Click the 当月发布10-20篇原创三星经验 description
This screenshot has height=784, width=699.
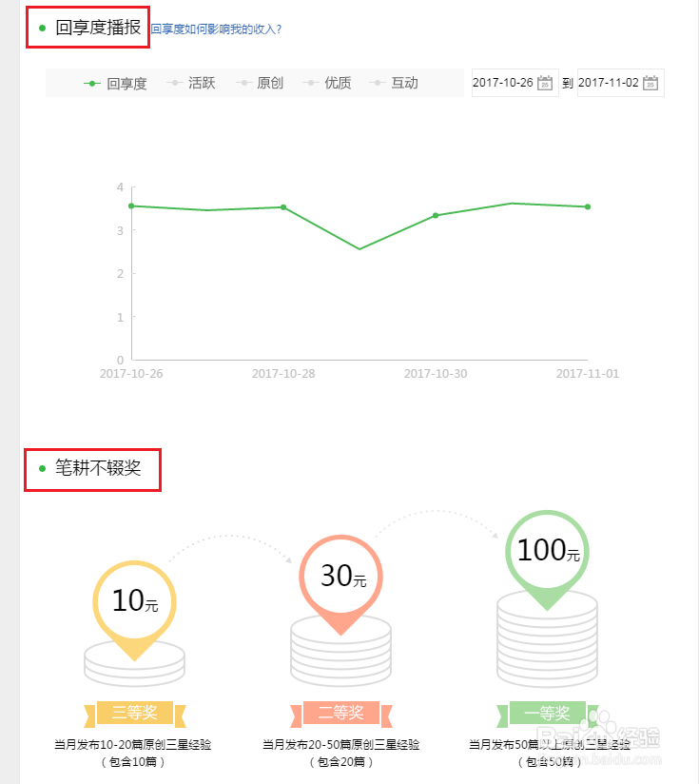[x=133, y=744]
